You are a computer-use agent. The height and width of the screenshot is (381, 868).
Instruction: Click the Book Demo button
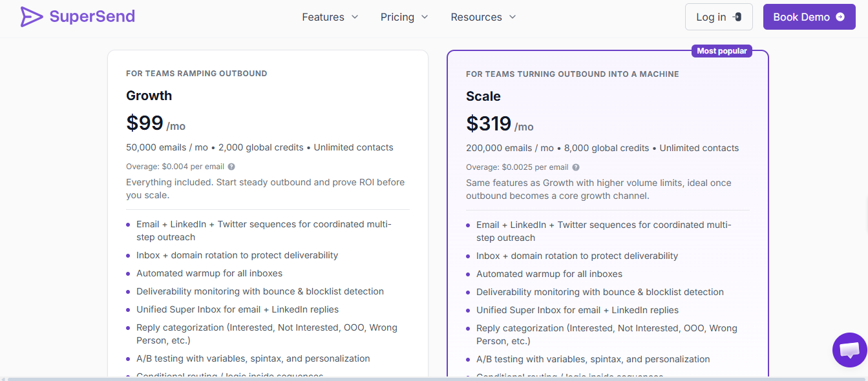(x=809, y=16)
